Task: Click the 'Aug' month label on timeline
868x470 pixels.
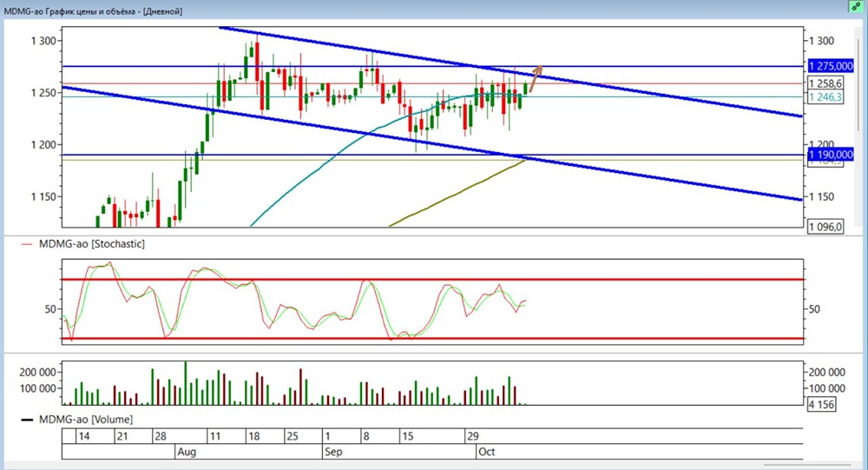Action: pos(187,452)
